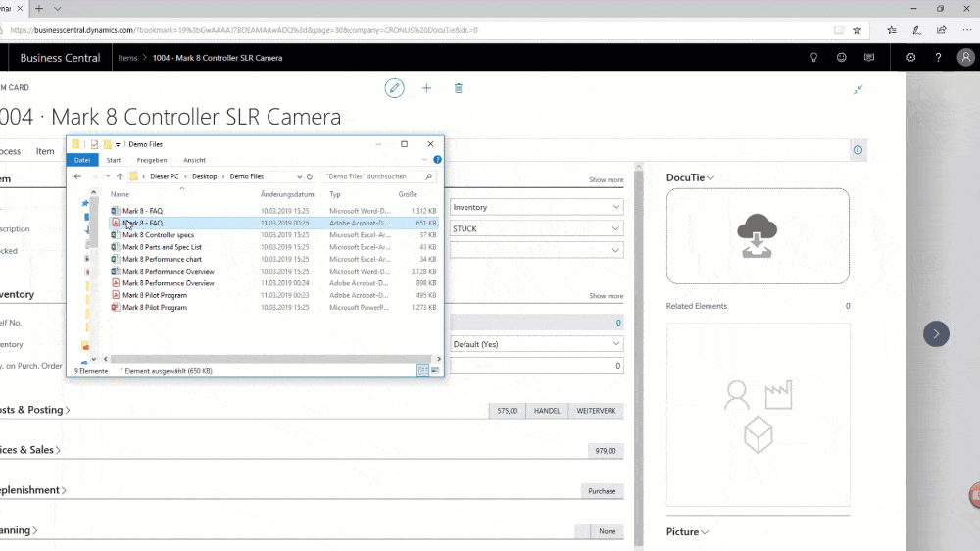Viewport: 980px width, 551px height.
Task: Click the item card vertical scrollbar
Action: click(639, 355)
